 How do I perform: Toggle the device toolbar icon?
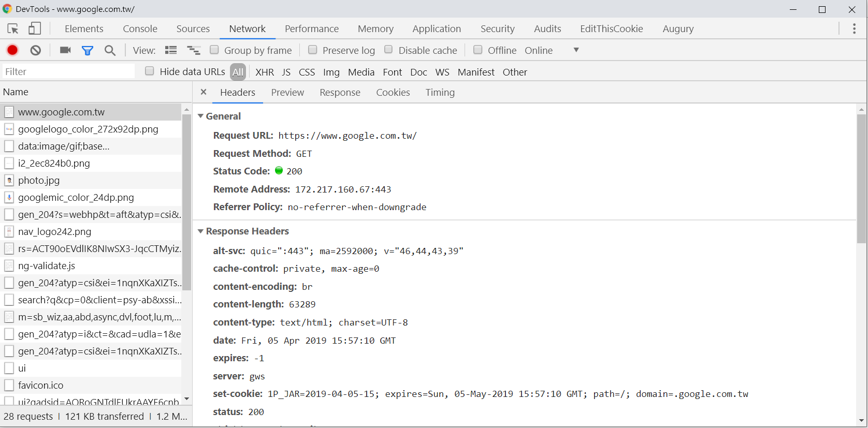pyautogui.click(x=35, y=28)
